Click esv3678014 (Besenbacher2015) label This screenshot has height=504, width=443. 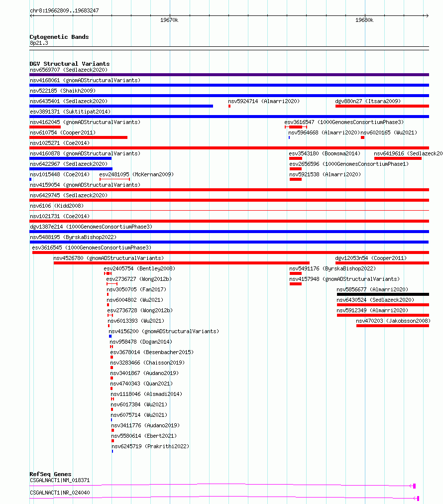(152, 352)
